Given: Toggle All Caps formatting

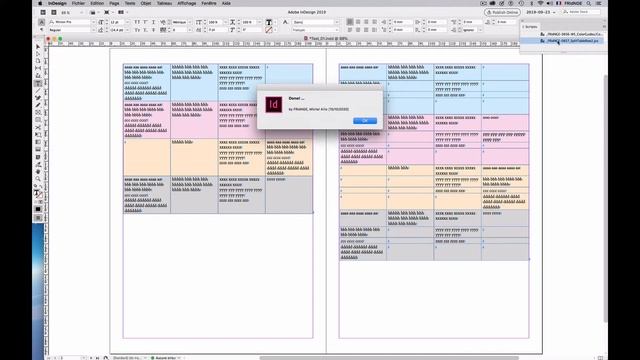Looking at the screenshot, I should (x=137, y=22).
